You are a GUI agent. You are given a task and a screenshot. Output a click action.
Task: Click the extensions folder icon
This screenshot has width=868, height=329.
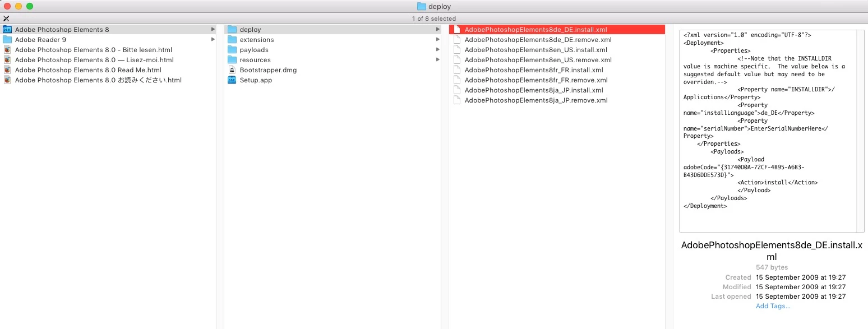point(232,40)
